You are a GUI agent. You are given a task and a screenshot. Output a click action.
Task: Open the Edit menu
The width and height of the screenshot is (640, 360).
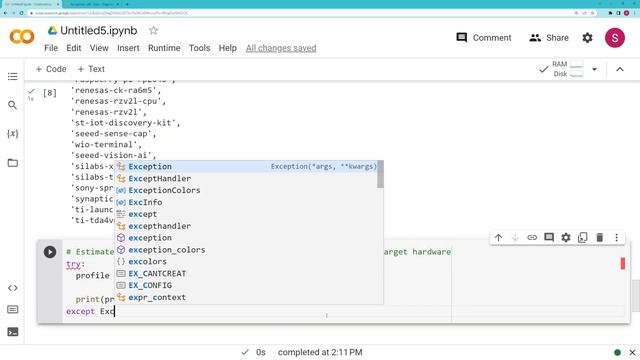click(74, 48)
